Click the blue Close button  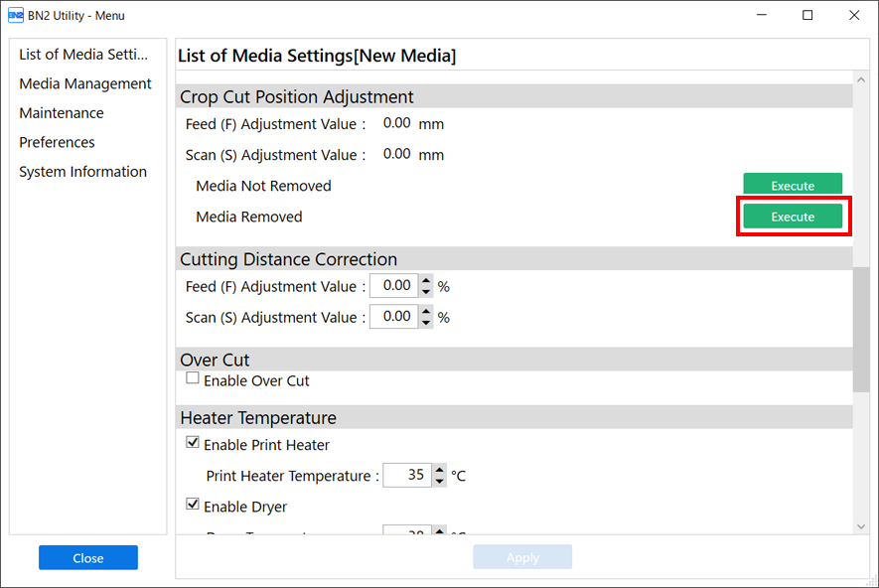coord(88,558)
